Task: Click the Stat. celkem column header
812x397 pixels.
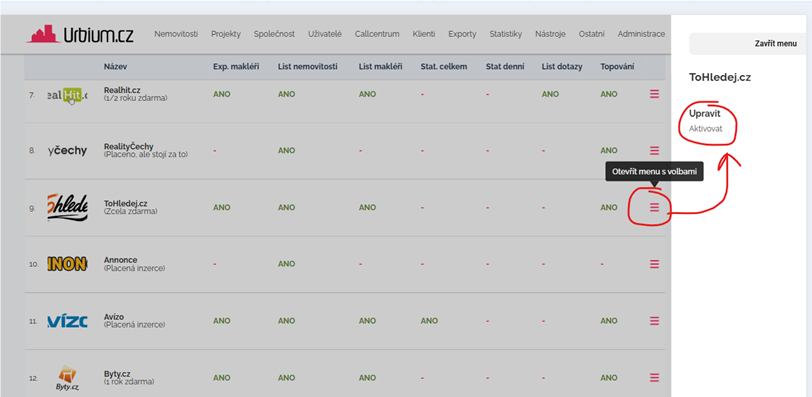Action: [444, 67]
